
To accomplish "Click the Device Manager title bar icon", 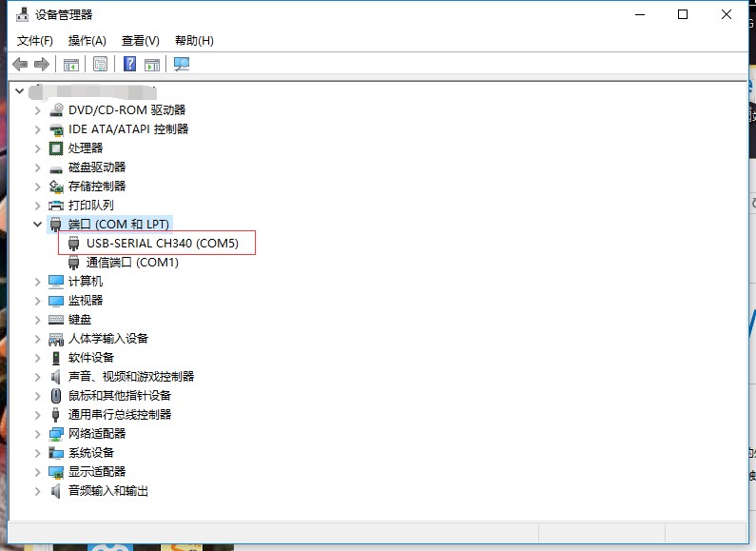I will 22,15.
